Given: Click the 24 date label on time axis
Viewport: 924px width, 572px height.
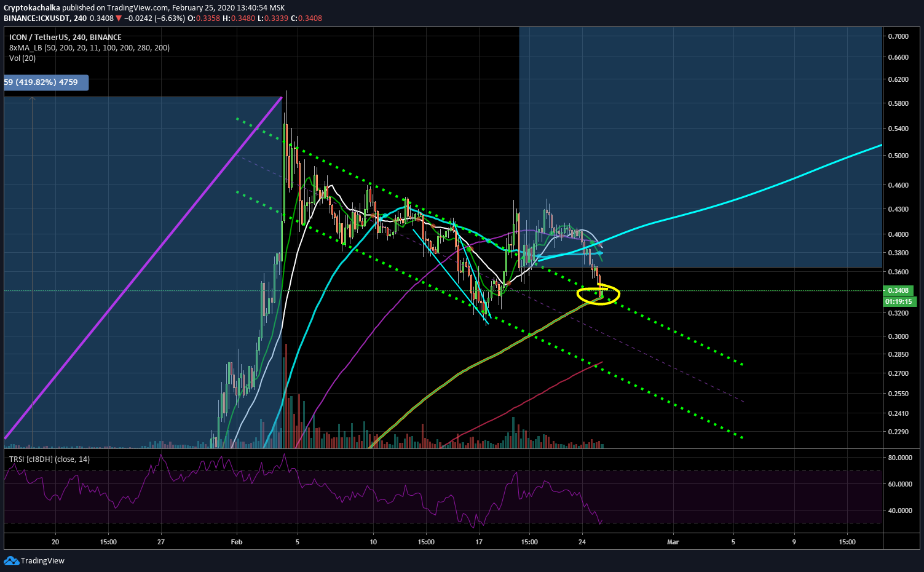Looking at the screenshot, I should pyautogui.click(x=582, y=542).
